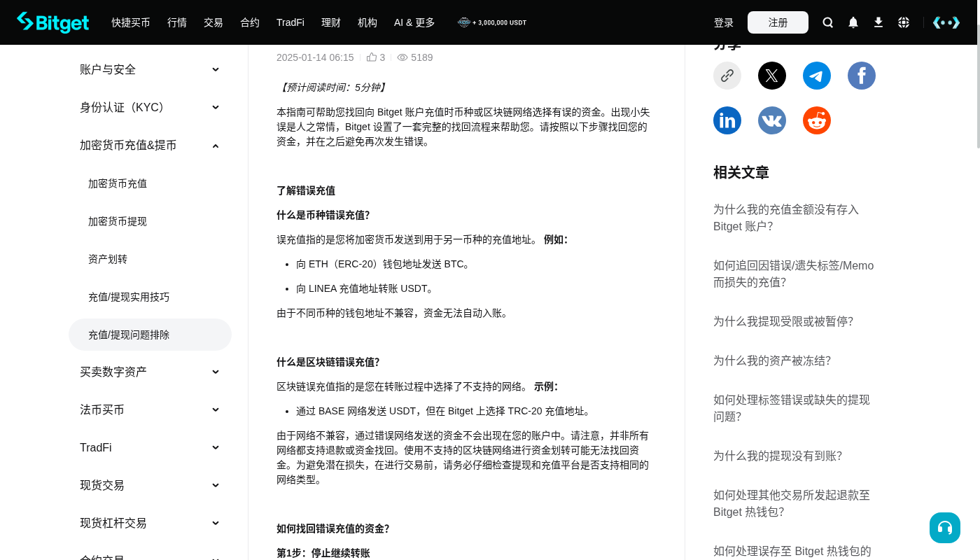Viewport: 980px width, 560px height.
Task: Select 充值/提现问题排除 sidebar item
Action: [150, 335]
